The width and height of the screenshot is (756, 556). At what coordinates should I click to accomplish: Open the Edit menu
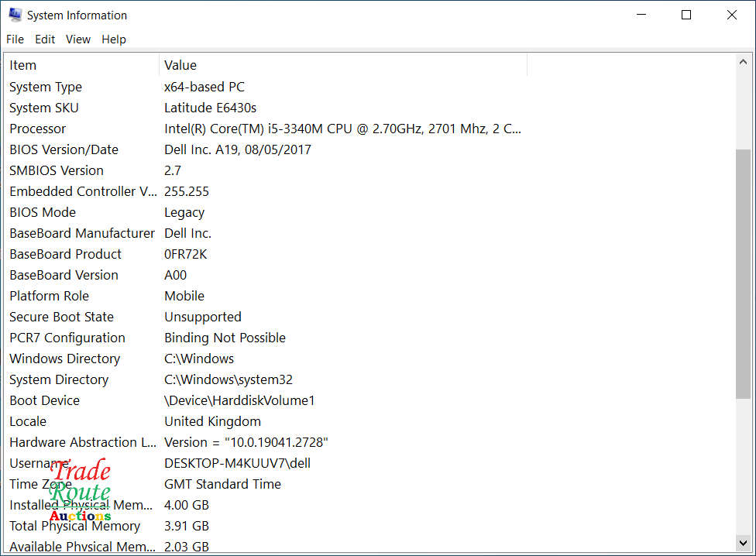(x=45, y=39)
